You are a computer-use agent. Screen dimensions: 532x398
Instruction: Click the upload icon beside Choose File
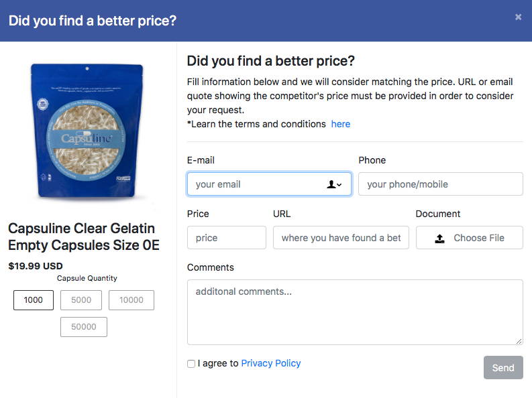pyautogui.click(x=439, y=239)
